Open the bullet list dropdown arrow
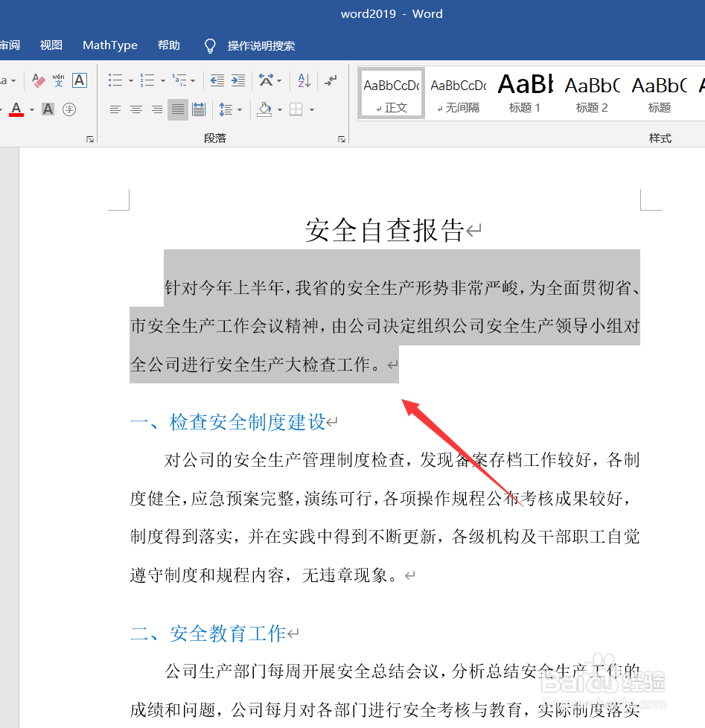705x728 pixels. pos(130,79)
